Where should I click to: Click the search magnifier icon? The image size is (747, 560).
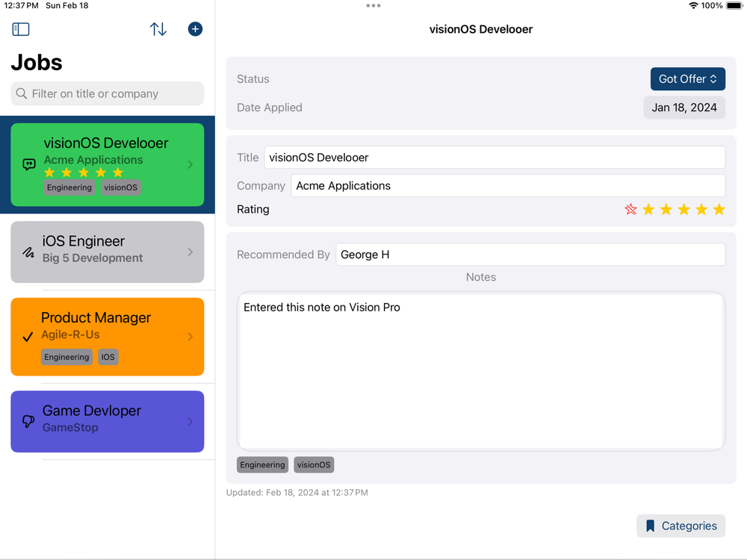(22, 93)
